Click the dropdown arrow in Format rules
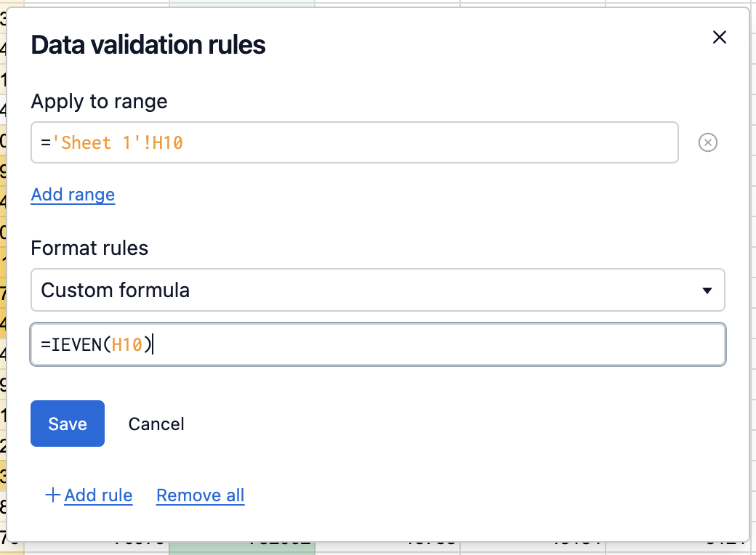This screenshot has height=555, width=756. [707, 291]
